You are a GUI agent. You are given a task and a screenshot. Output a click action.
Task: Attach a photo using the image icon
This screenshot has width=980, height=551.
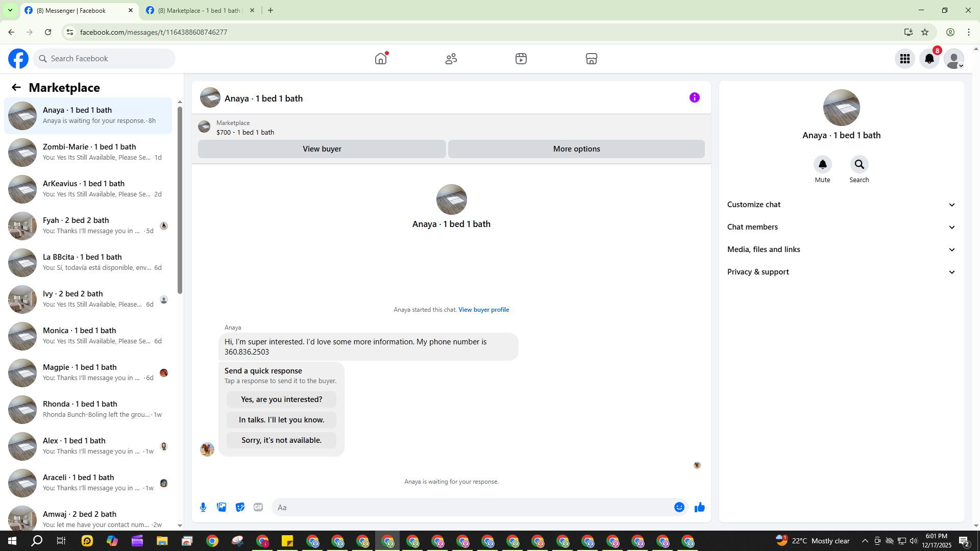click(x=222, y=507)
